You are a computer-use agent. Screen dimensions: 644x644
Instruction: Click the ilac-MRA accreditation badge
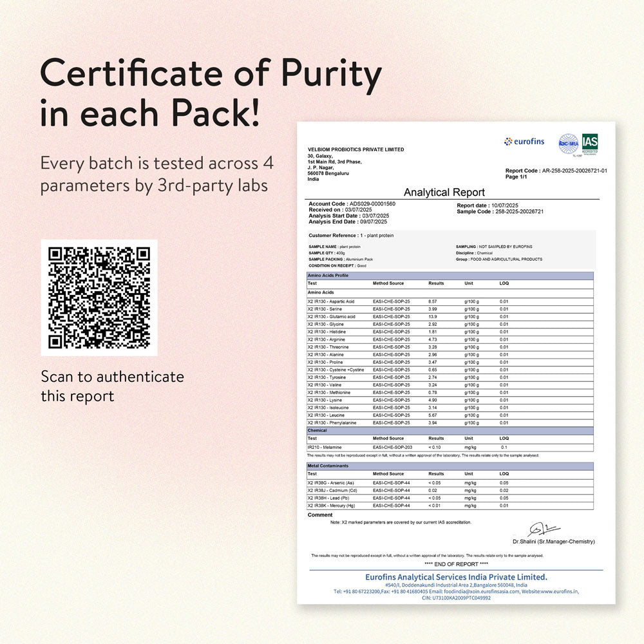click(x=568, y=143)
